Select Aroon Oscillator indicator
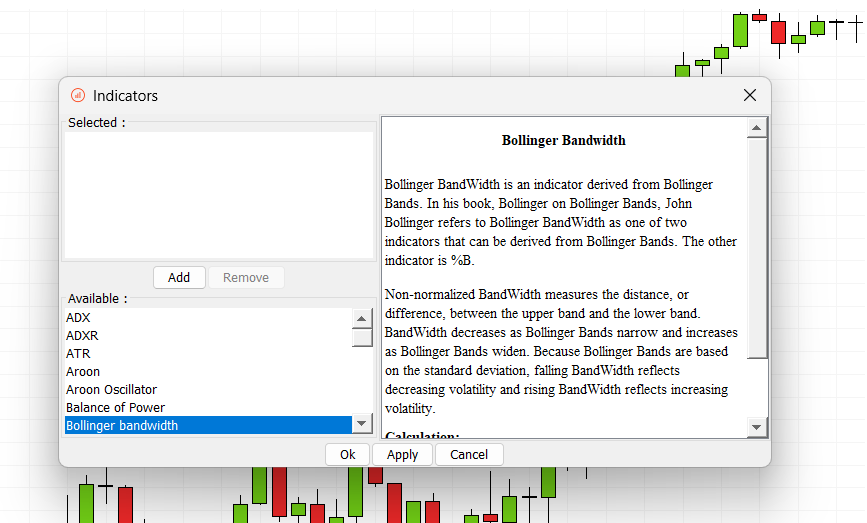 click(208, 389)
